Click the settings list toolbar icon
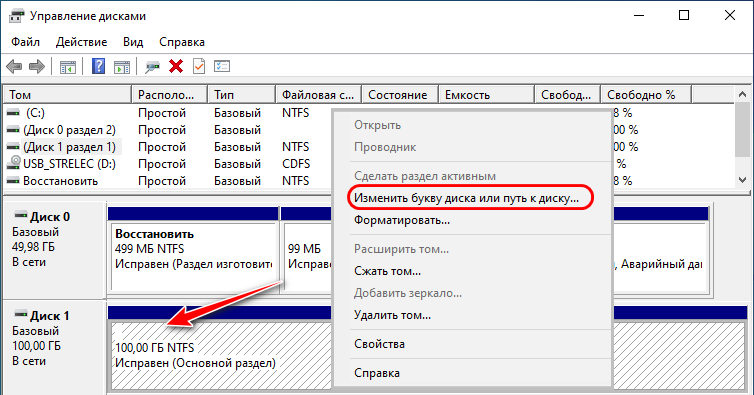 pyautogui.click(x=222, y=66)
